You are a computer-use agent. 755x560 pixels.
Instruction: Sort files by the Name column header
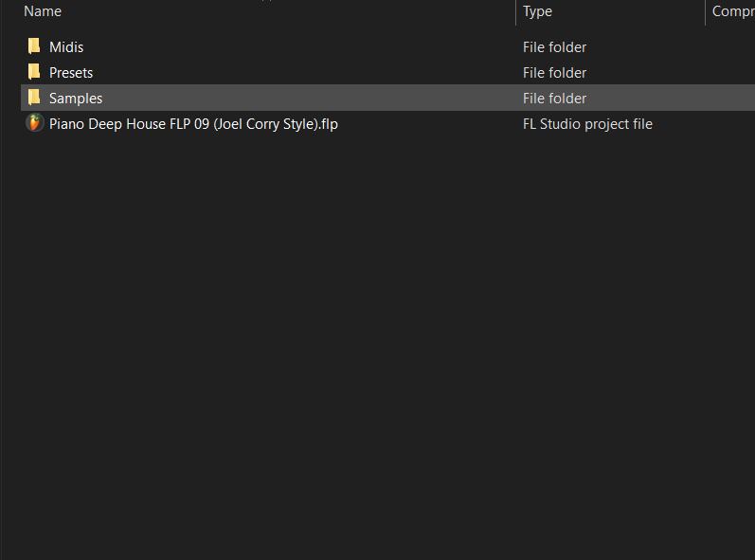pos(43,11)
